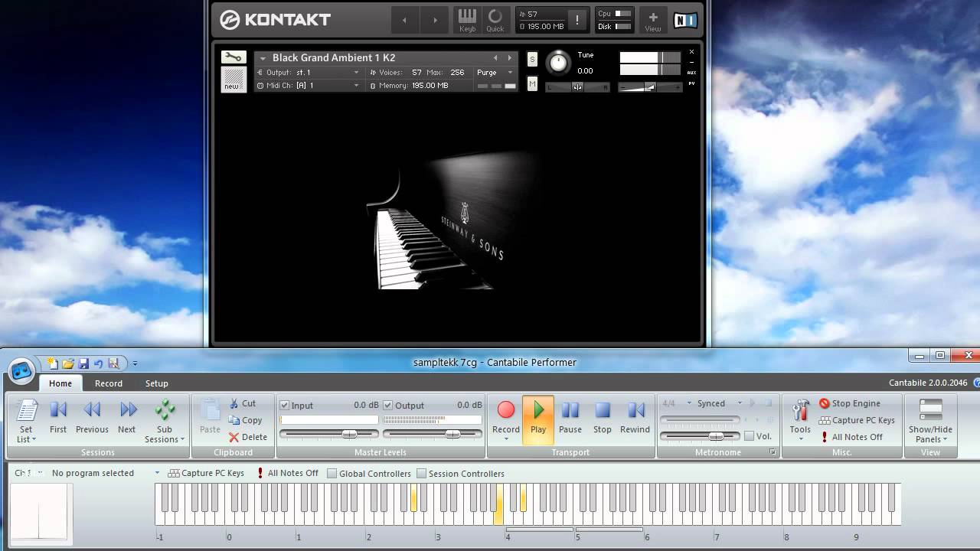Image resolution: width=980 pixels, height=551 pixels.
Task: Toggle the Output level checkbox
Action: [x=388, y=405]
